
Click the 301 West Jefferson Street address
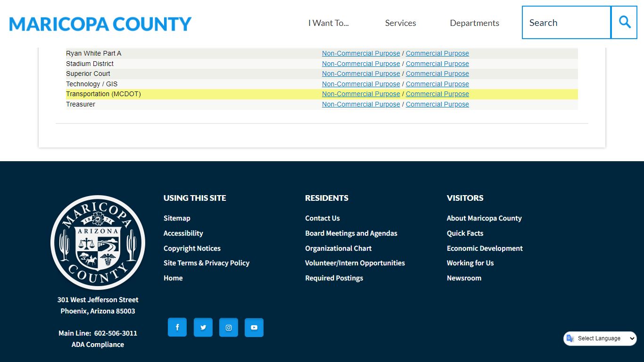point(98,300)
